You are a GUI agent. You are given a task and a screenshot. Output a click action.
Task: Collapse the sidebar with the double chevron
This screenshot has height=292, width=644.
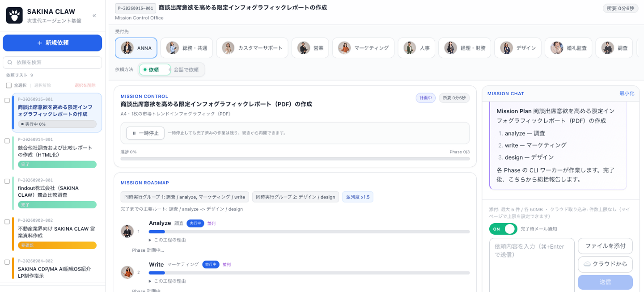click(94, 16)
